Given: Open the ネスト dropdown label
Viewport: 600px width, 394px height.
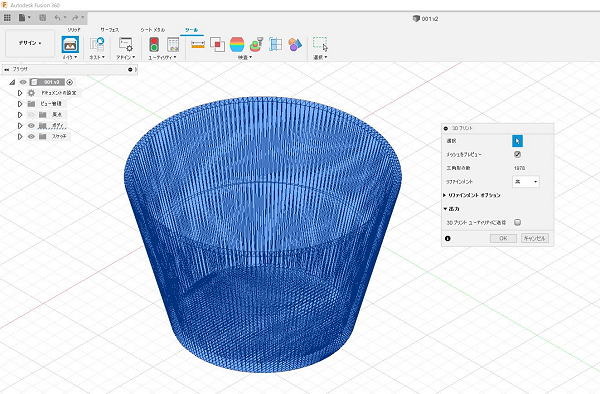Looking at the screenshot, I should [x=97, y=57].
